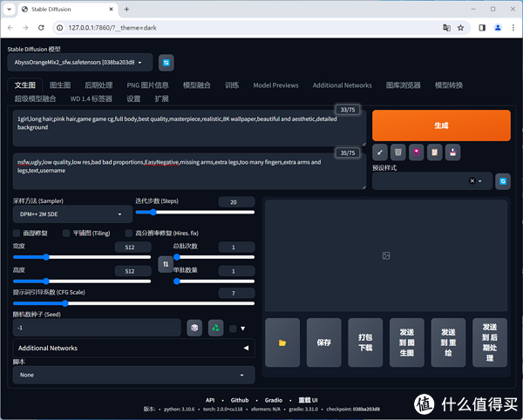Click the 保存 save button
Screen dimensions: 523x420
coord(324,342)
